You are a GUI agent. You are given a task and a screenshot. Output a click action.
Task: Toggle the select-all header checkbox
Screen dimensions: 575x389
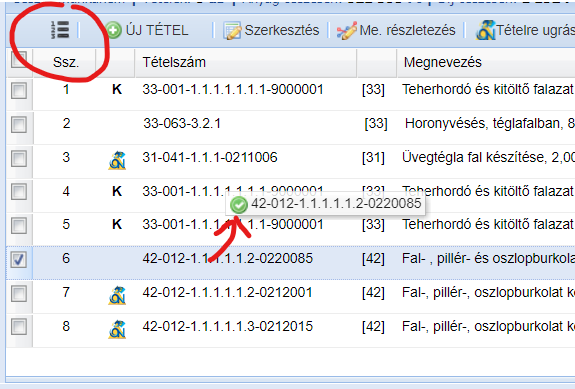[x=19, y=60]
